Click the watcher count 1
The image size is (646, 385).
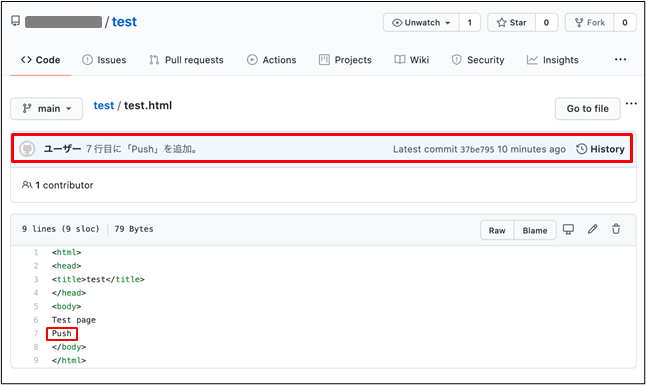click(x=470, y=23)
